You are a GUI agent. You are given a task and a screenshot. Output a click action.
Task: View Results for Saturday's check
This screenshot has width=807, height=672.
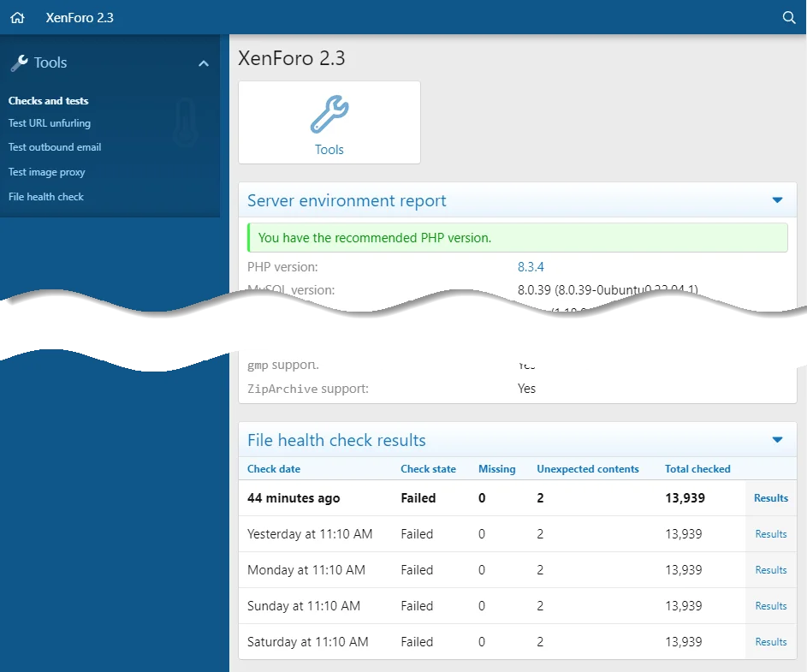click(770, 642)
